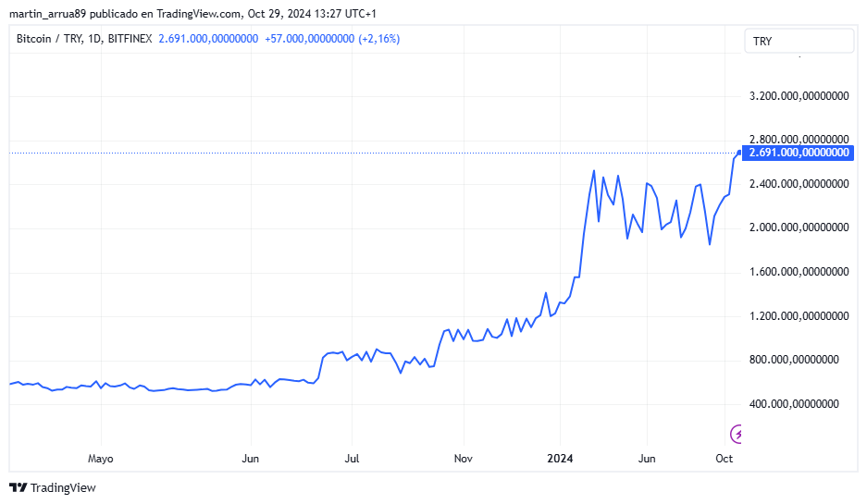The image size is (867, 504).
Task: Click the TradingView wordmark link
Action: (63, 487)
